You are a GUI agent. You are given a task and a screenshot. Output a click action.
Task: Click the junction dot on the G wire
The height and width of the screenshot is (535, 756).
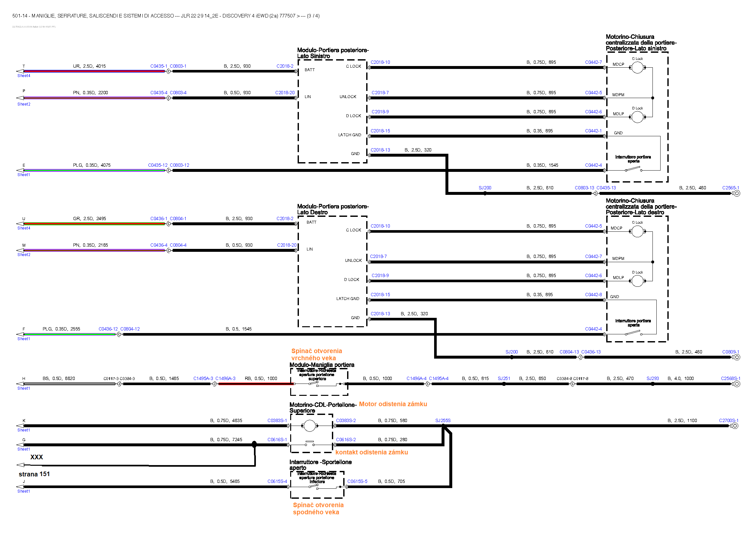click(254, 445)
